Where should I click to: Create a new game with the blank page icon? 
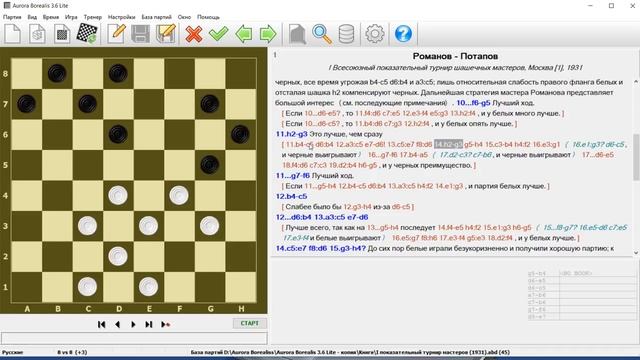pyautogui.click(x=13, y=34)
